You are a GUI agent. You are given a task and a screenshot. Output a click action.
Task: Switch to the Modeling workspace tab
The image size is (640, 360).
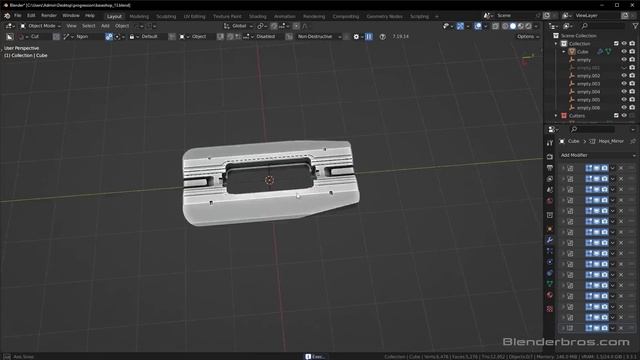[x=139, y=16]
